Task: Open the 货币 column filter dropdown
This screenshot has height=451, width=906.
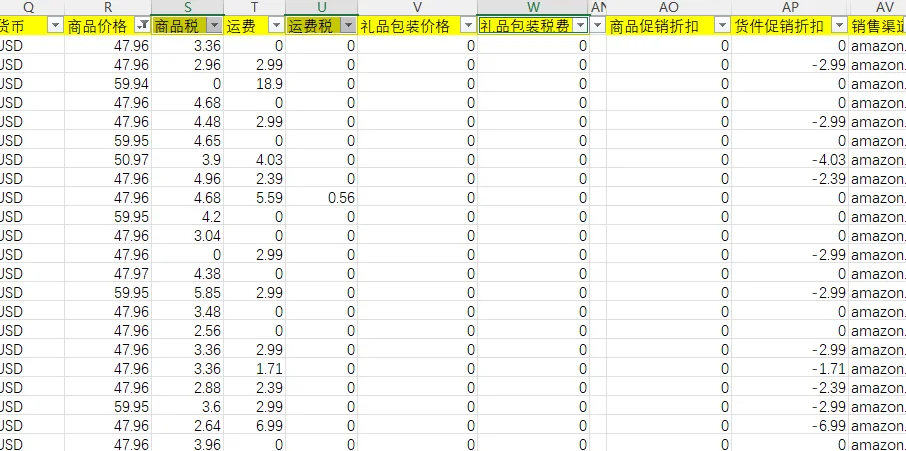Action: 55,26
